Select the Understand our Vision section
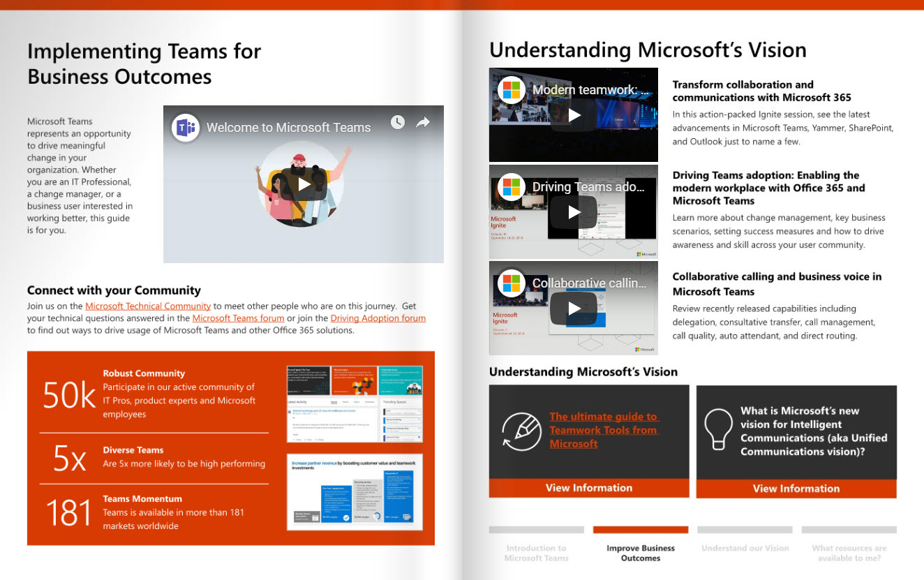924x580 pixels. (x=745, y=548)
